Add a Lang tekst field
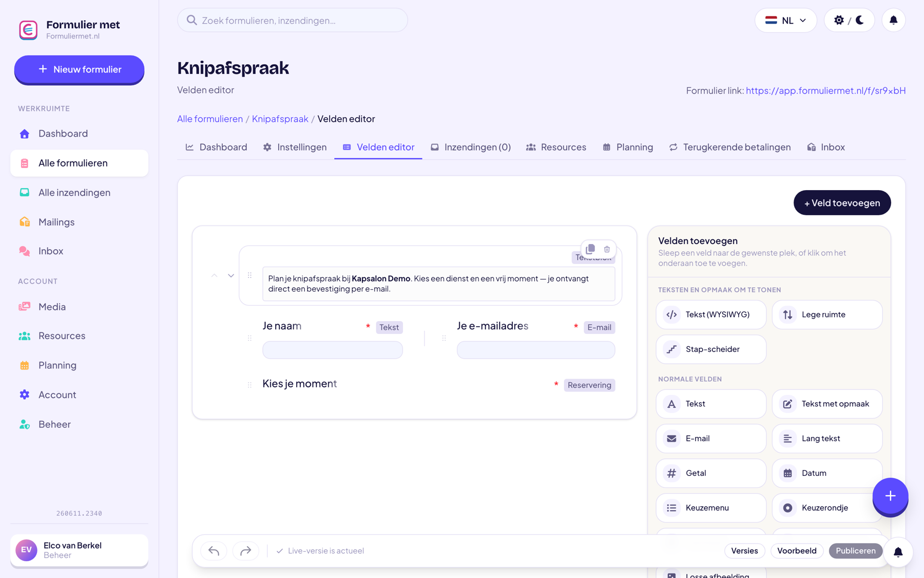 [827, 439]
